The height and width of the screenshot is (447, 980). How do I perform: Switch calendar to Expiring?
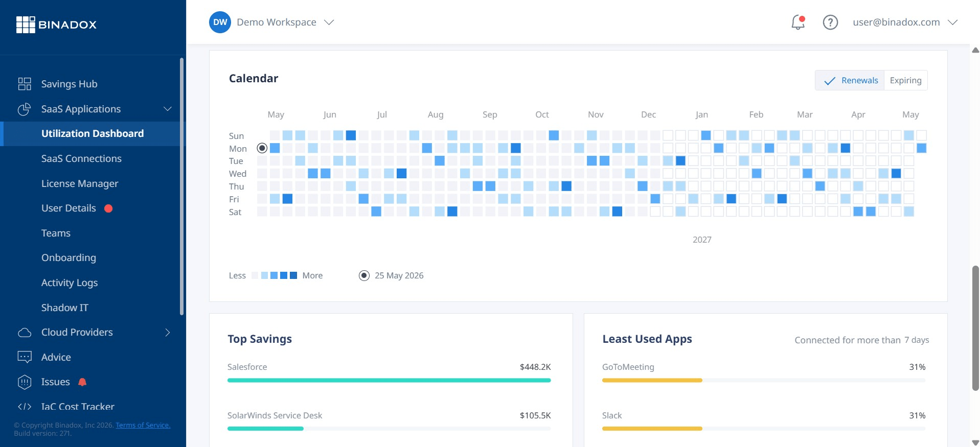pyautogui.click(x=905, y=81)
